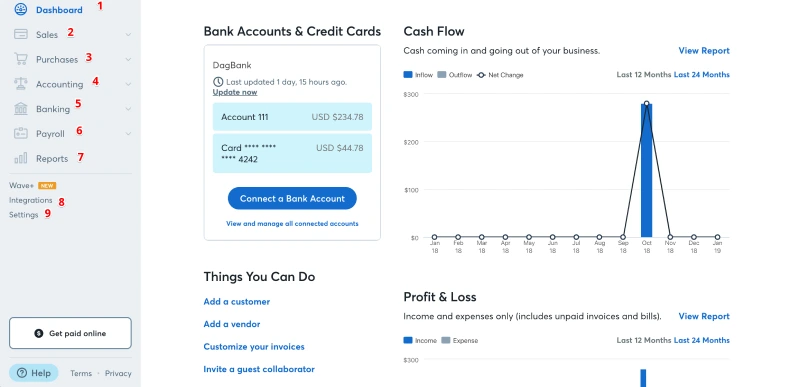Select the Card ending 4242 row
Image resolution: width=800 pixels, height=387 pixels.
click(x=292, y=153)
